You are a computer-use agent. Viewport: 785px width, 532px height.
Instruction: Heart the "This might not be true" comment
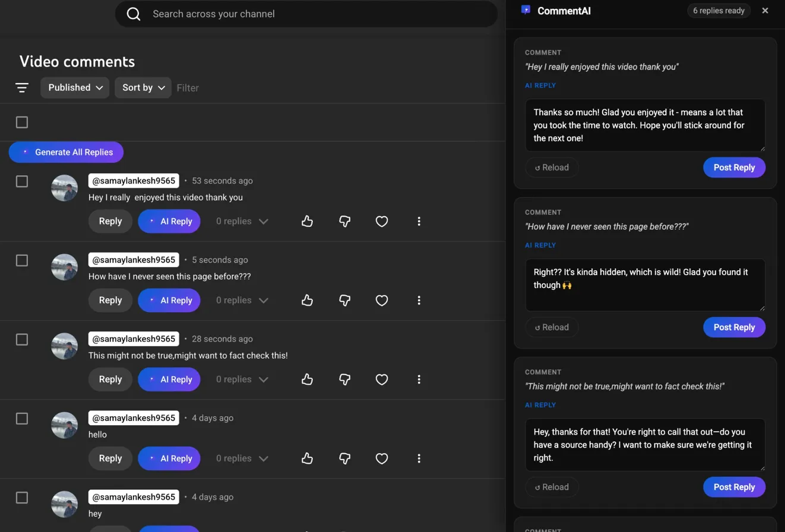382,379
